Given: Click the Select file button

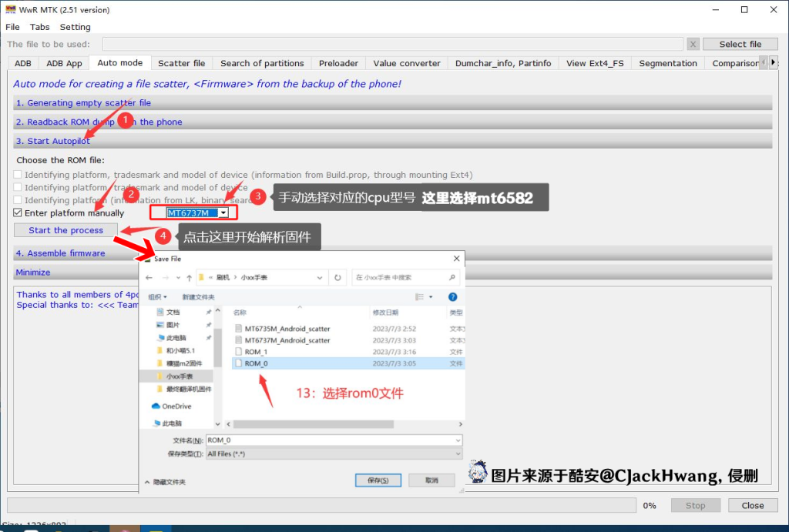Looking at the screenshot, I should coord(740,45).
